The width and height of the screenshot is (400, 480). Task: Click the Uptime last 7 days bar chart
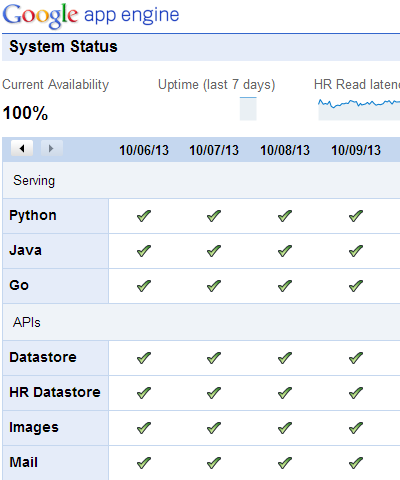[x=248, y=109]
